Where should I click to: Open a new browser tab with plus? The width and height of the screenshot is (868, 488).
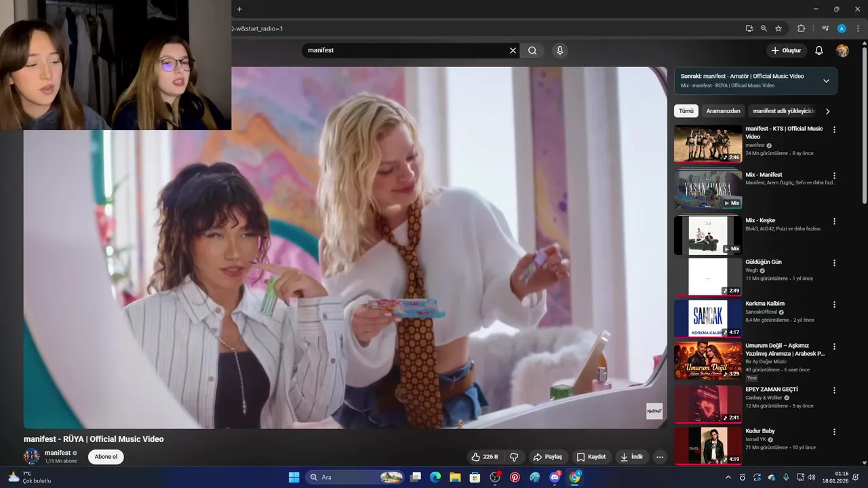pos(239,9)
